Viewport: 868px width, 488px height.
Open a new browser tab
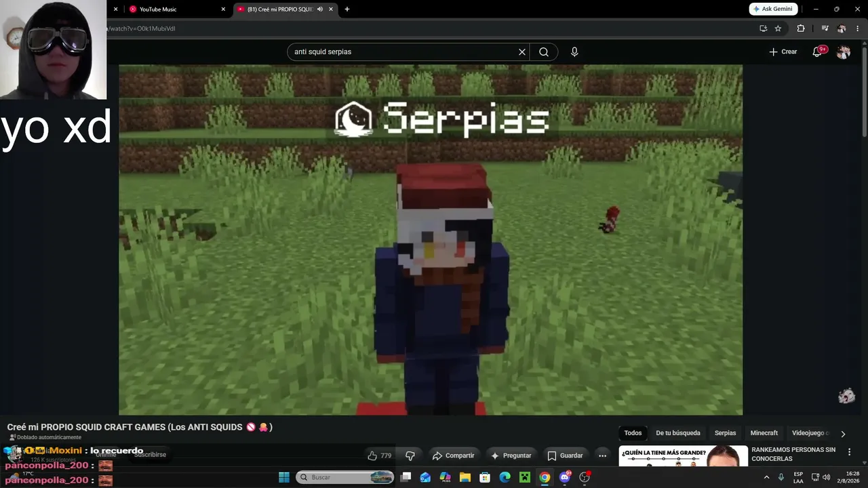347,9
